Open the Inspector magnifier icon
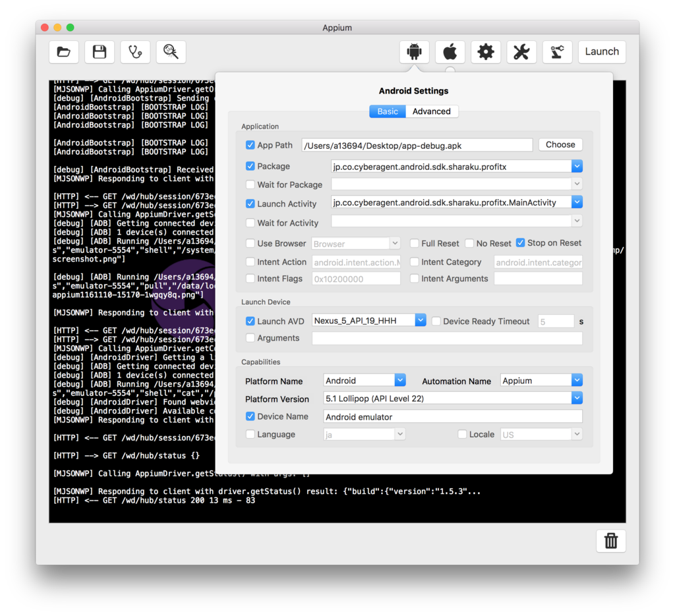 [x=171, y=52]
